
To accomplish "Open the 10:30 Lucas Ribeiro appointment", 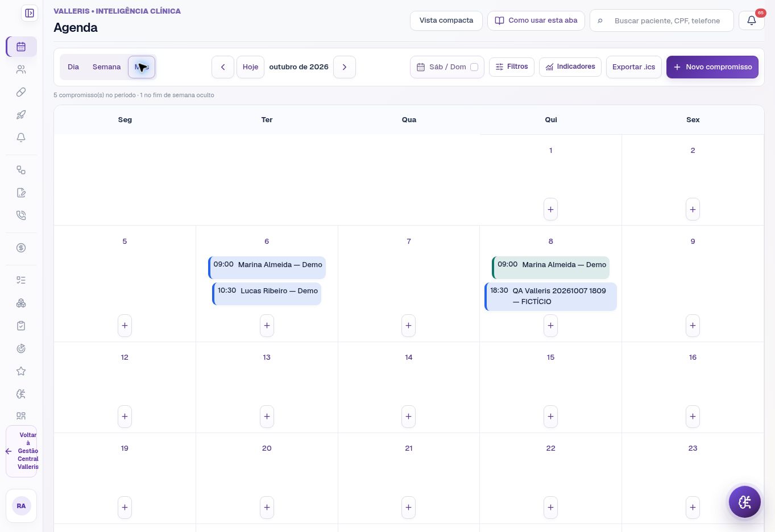I will (267, 294).
